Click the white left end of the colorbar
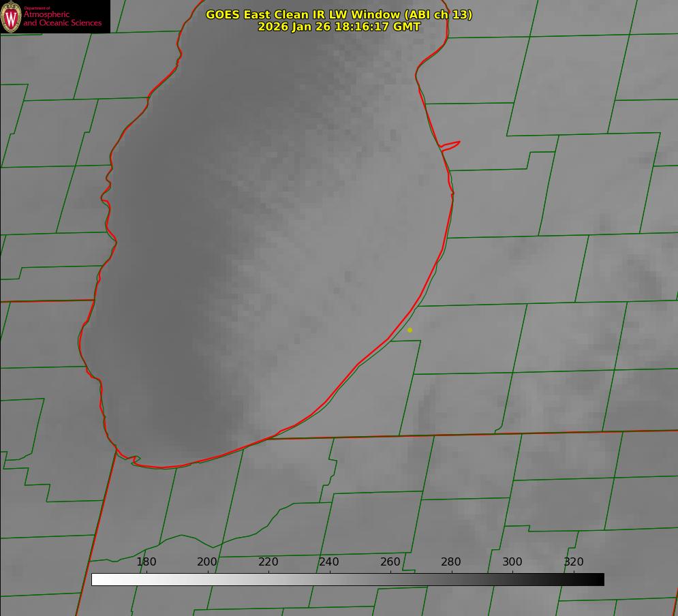The image size is (678, 616). click(97, 579)
